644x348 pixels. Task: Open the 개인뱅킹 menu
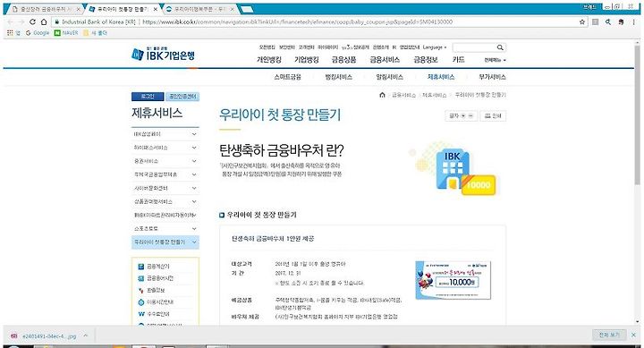(269, 60)
